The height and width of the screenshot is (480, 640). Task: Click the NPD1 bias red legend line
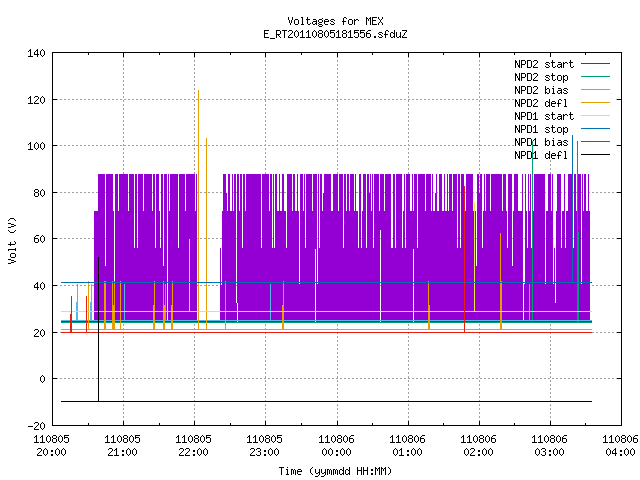point(595,142)
